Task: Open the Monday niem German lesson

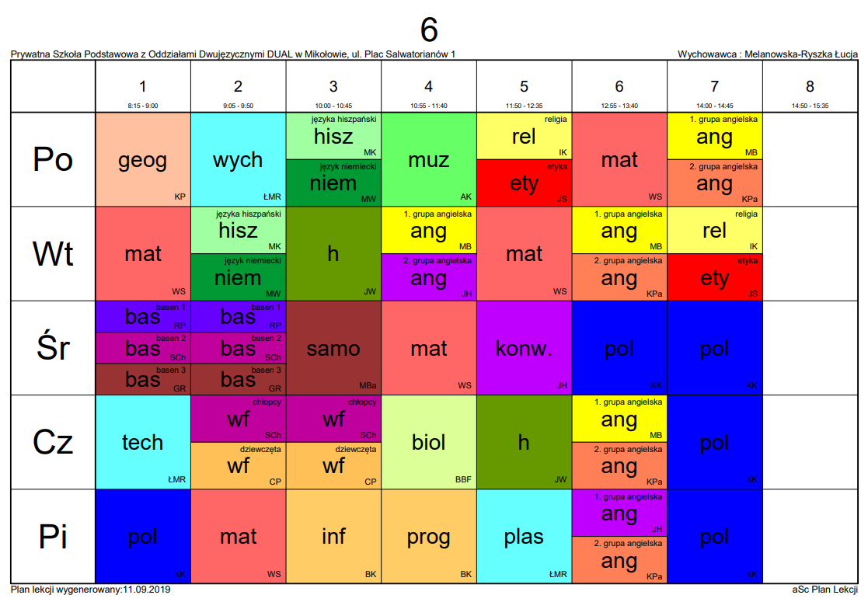Action: [x=333, y=183]
